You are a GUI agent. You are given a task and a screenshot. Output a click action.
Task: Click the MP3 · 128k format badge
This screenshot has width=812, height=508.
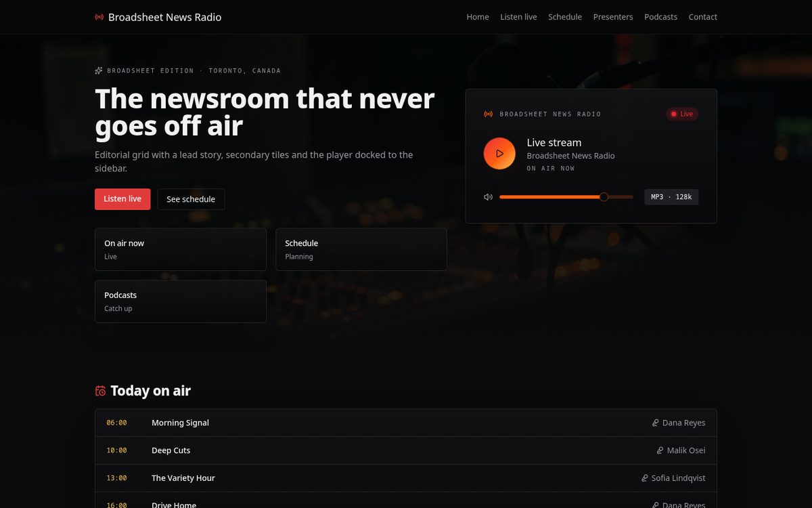671,197
